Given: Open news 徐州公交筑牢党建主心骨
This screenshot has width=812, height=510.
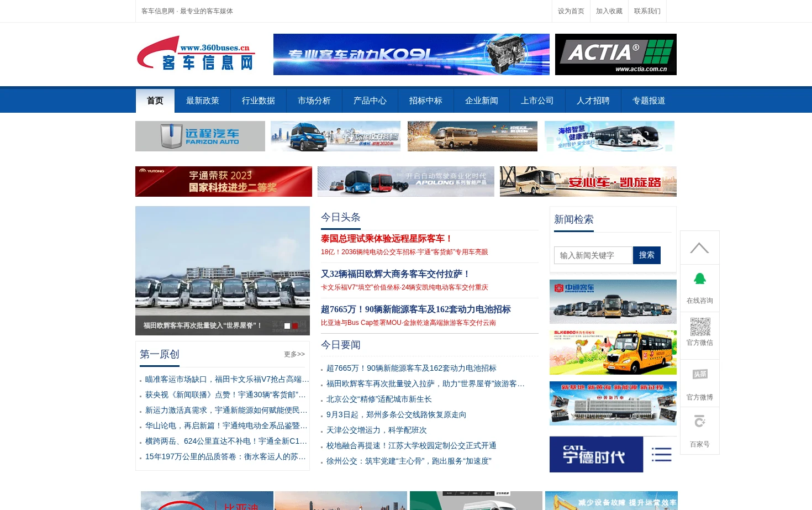Looking at the screenshot, I should tap(409, 461).
